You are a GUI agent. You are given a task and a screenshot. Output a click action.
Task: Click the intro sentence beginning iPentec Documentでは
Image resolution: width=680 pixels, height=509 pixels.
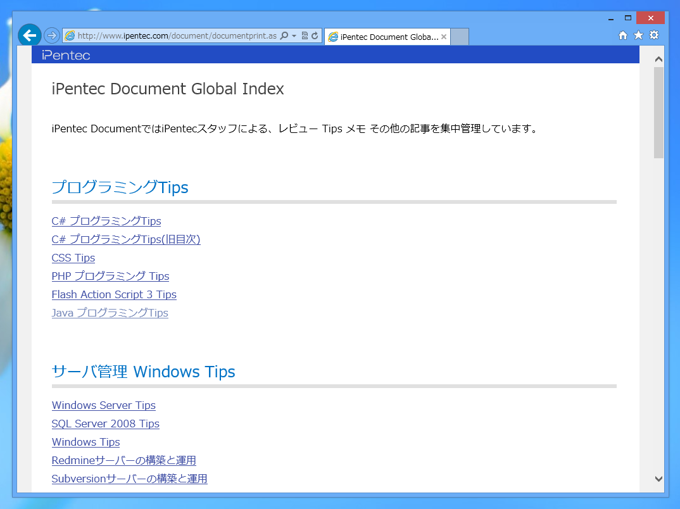click(295, 129)
